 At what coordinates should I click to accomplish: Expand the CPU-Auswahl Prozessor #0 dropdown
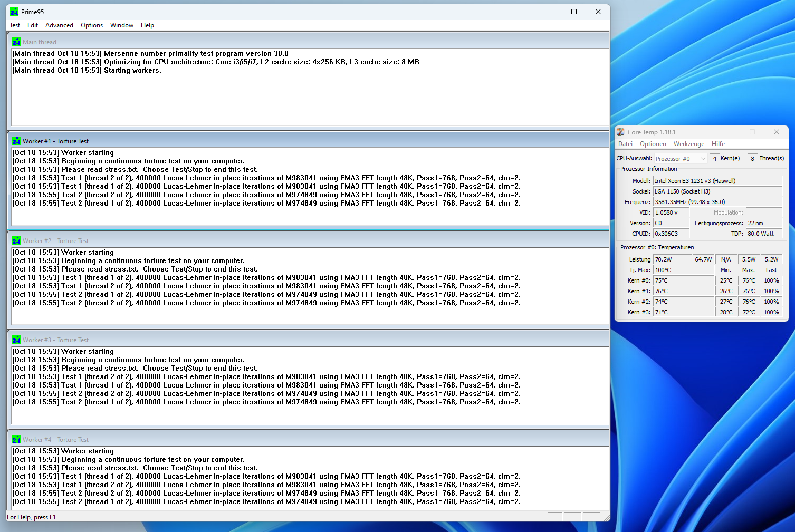(x=681, y=158)
